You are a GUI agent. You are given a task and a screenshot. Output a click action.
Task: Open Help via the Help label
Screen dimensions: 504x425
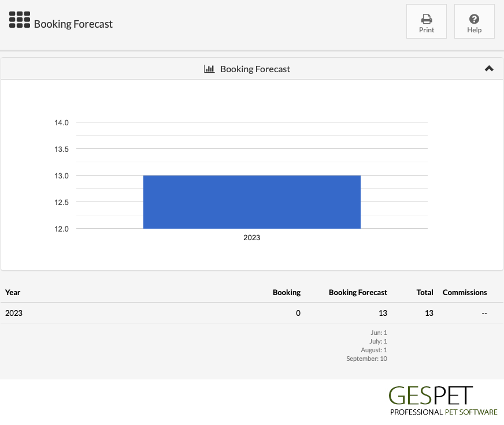(474, 30)
